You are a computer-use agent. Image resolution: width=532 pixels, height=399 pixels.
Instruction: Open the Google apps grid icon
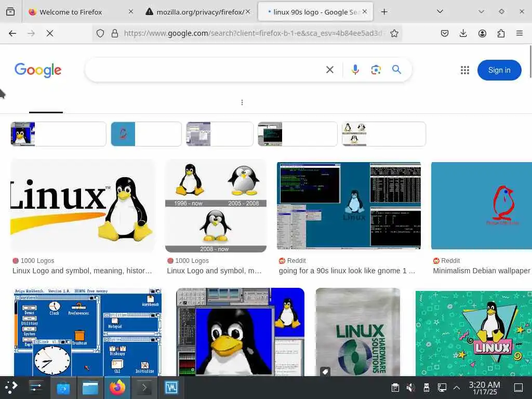coord(465,70)
